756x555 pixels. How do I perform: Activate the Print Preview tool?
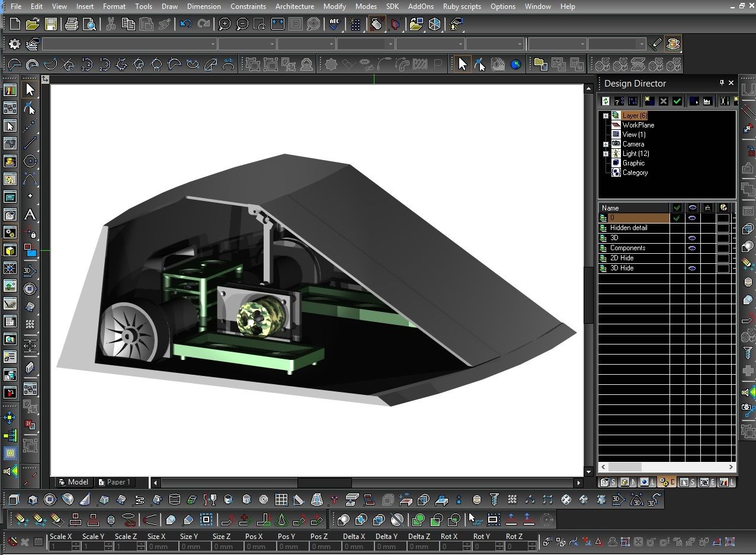(x=89, y=24)
